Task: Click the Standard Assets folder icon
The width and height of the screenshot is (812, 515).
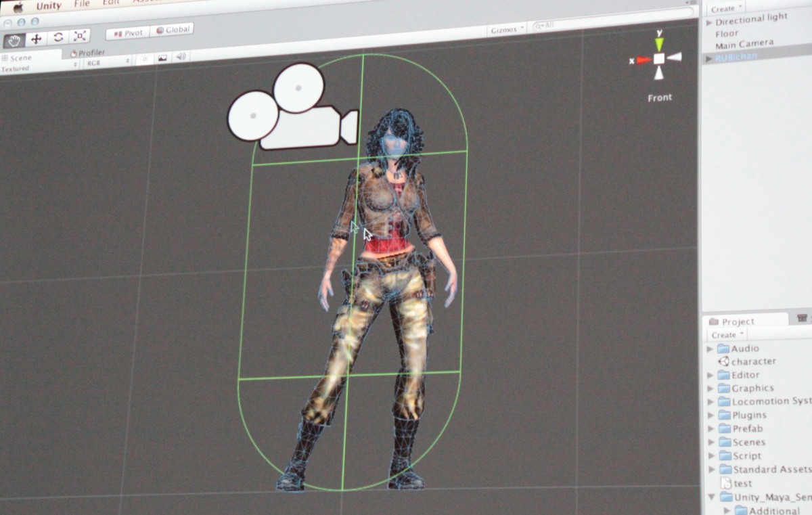Action: tap(725, 470)
